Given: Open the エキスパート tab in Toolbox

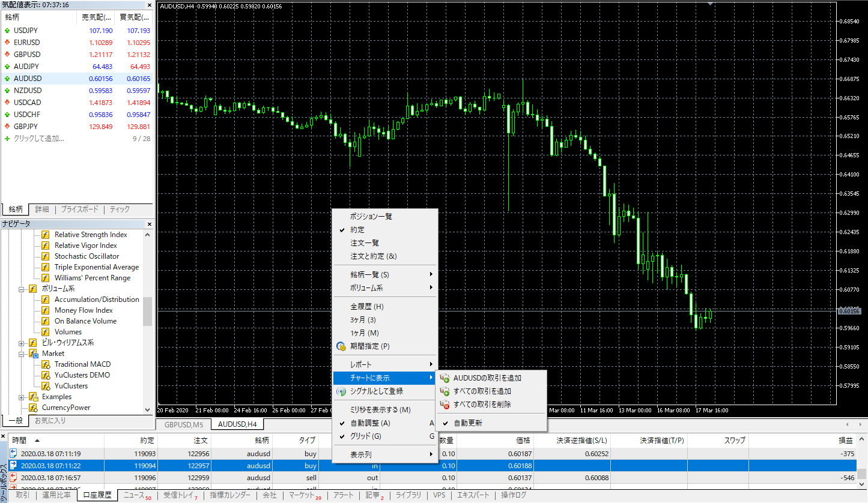Looking at the screenshot, I should coord(474,496).
